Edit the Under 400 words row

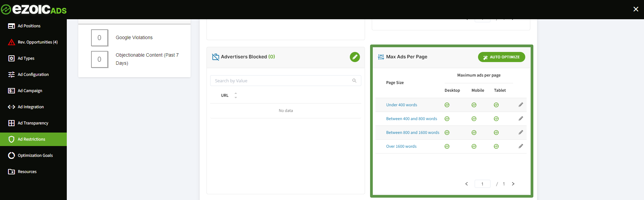[x=521, y=105]
